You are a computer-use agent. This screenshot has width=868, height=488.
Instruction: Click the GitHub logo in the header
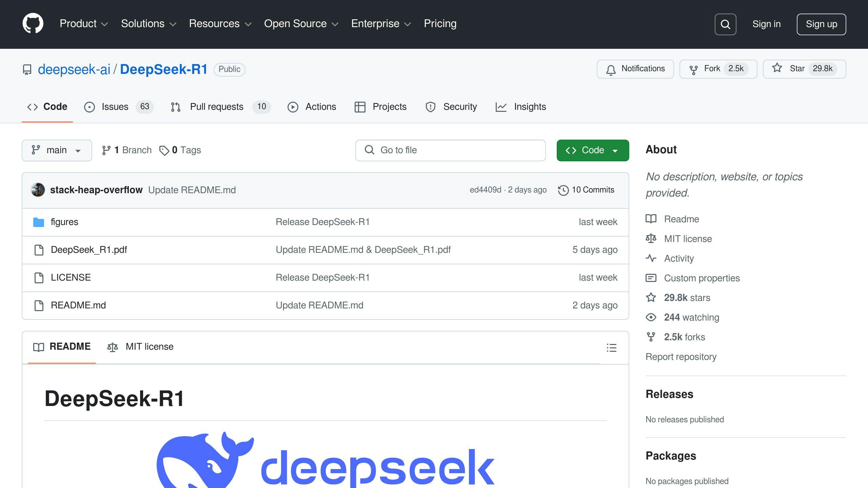coord(33,24)
